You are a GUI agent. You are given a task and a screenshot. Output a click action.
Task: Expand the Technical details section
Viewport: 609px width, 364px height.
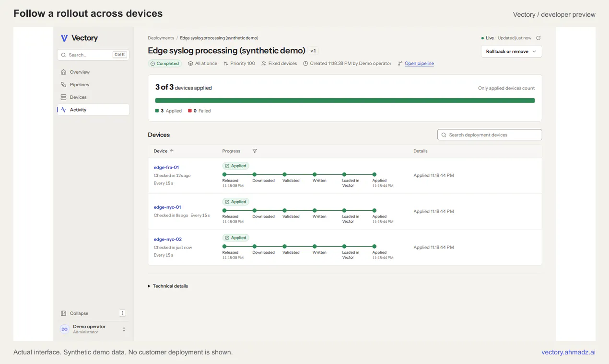point(168,286)
